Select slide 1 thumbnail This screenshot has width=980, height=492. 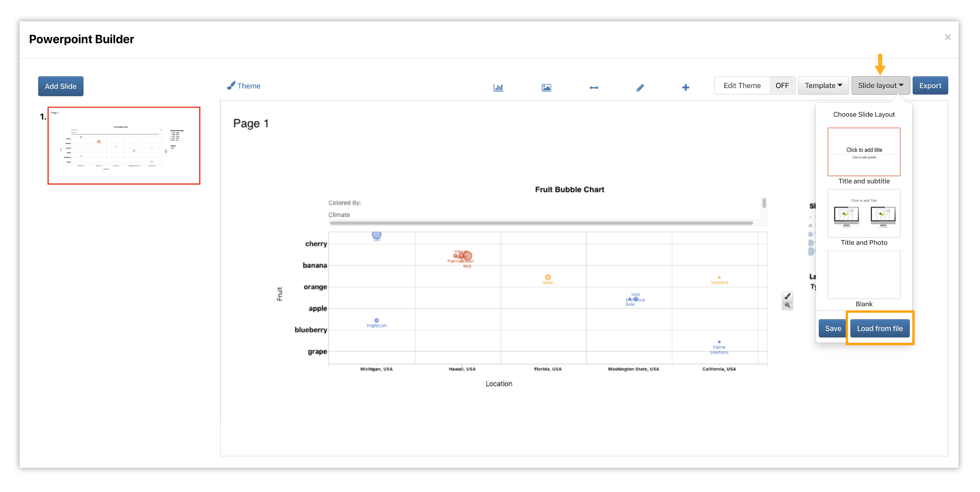124,146
